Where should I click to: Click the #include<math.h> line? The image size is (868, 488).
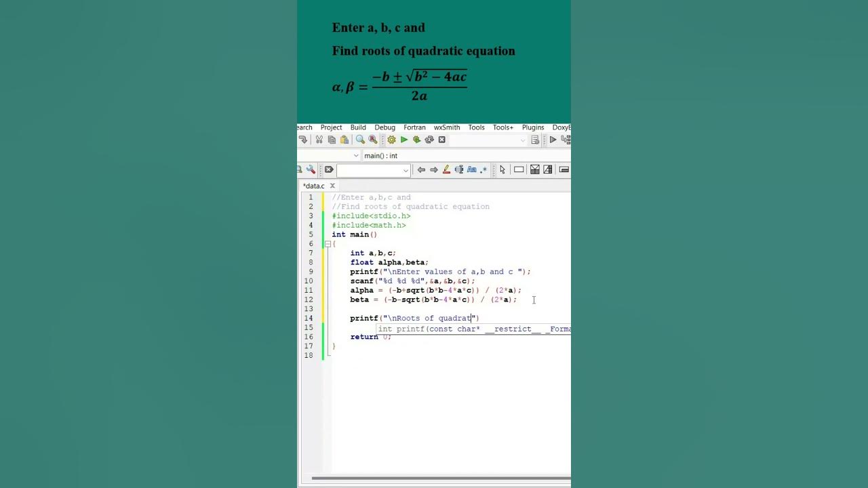[369, 225]
